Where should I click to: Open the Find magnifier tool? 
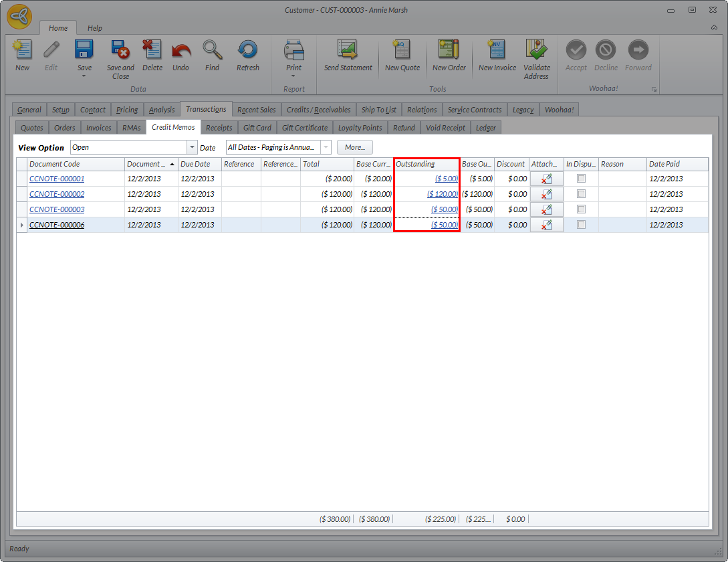pyautogui.click(x=212, y=51)
